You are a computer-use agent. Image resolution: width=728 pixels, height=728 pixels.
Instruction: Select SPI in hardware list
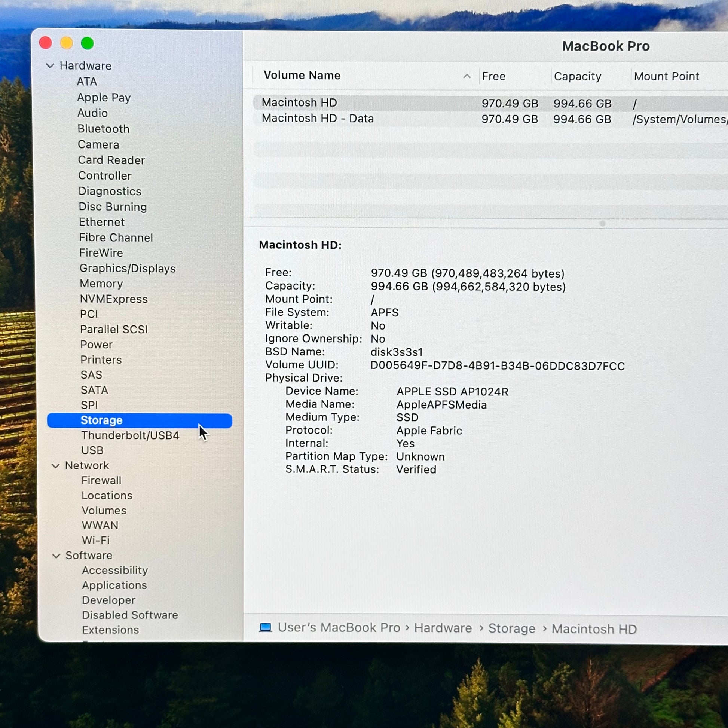click(89, 405)
